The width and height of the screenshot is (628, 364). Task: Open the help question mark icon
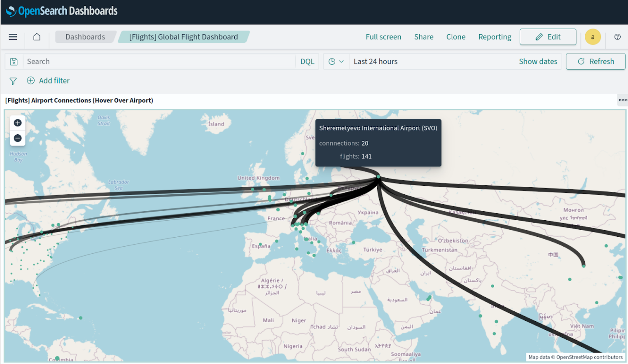[617, 37]
